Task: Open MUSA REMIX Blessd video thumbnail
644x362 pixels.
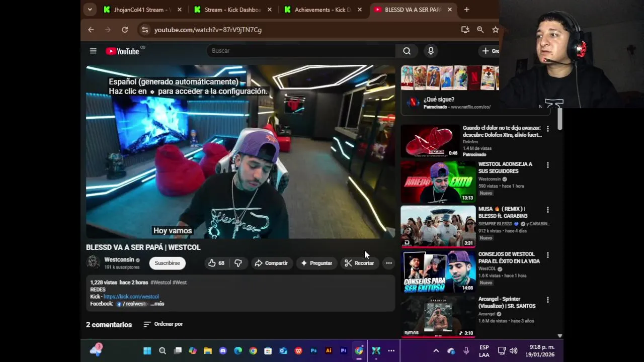Action: (x=438, y=226)
